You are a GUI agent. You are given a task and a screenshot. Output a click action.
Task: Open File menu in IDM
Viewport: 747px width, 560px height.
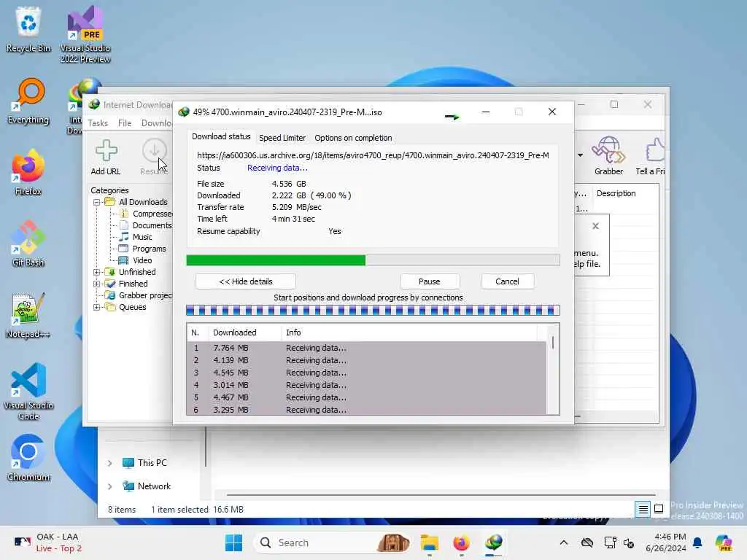(x=125, y=122)
